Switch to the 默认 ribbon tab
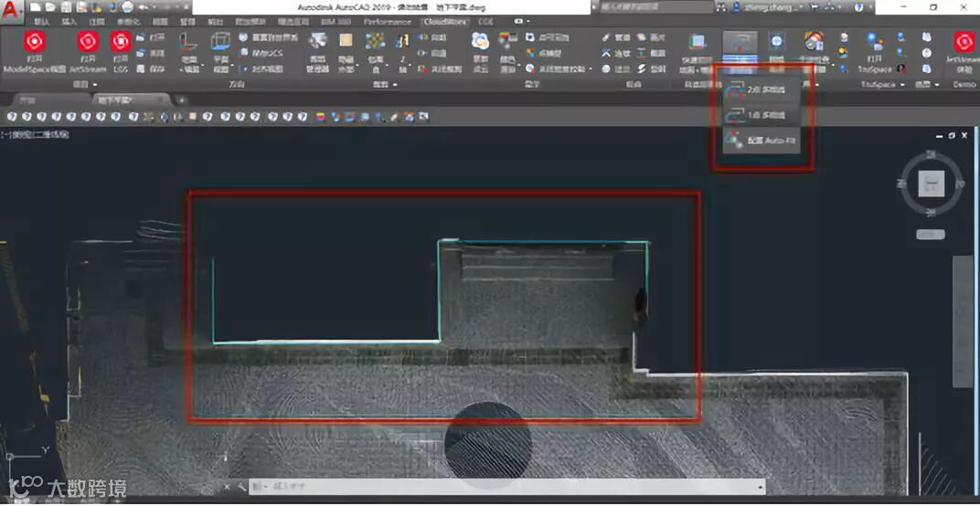Image resolution: width=980 pixels, height=506 pixels. pyautogui.click(x=42, y=21)
